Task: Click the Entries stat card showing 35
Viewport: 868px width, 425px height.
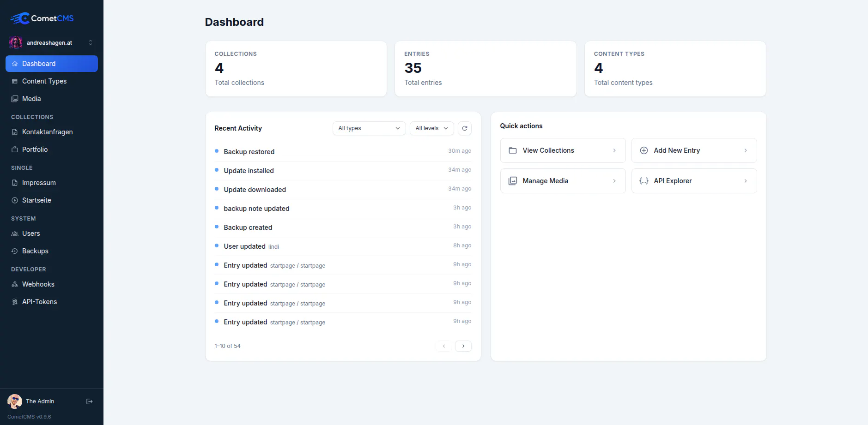Action: coord(486,69)
